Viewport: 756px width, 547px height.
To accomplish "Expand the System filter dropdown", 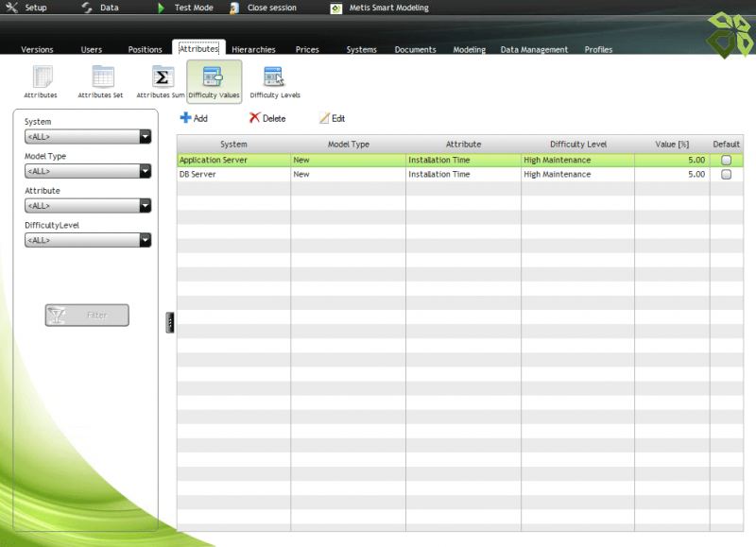I will 145,137.
